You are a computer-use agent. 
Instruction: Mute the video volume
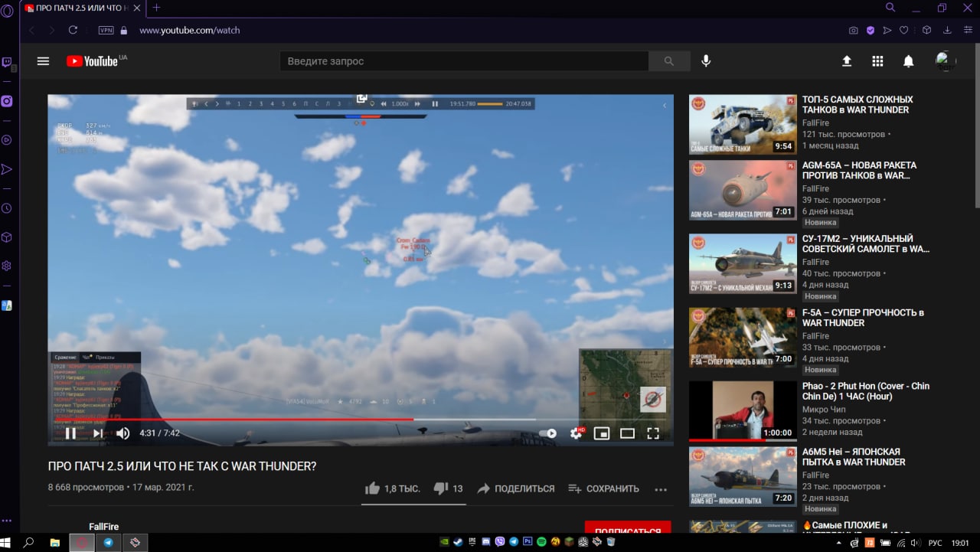pyautogui.click(x=122, y=433)
